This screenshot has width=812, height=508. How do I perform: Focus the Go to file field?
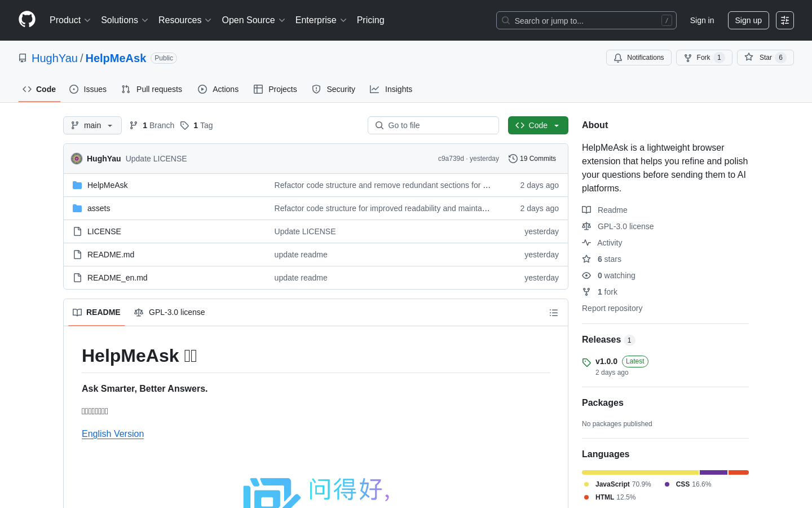tap(433, 125)
